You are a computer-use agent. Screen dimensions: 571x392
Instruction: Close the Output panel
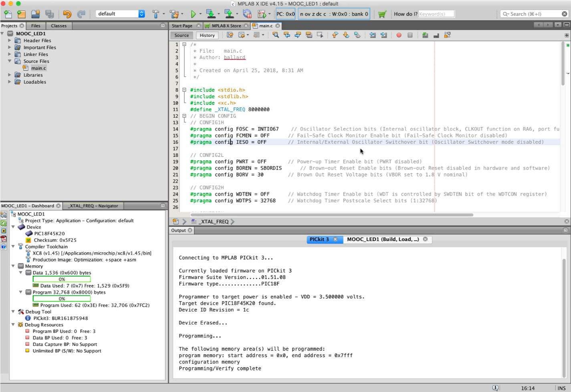pos(190,230)
